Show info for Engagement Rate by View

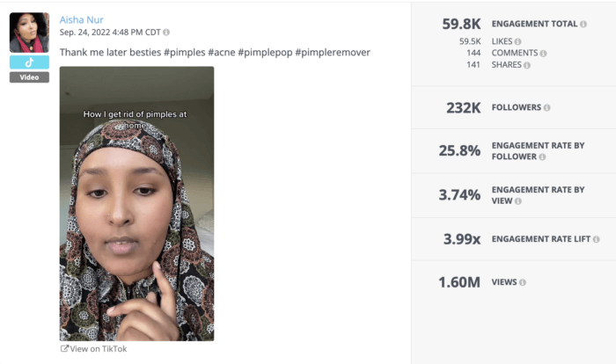tap(517, 201)
